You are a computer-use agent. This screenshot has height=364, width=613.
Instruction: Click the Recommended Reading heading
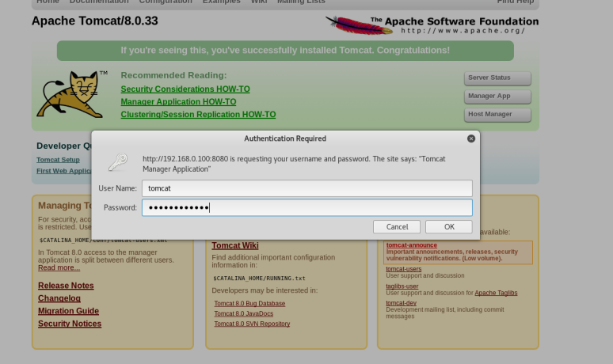click(x=173, y=75)
